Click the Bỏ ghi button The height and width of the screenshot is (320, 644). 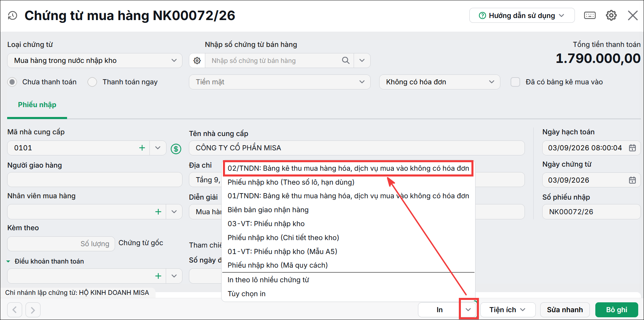click(x=616, y=310)
